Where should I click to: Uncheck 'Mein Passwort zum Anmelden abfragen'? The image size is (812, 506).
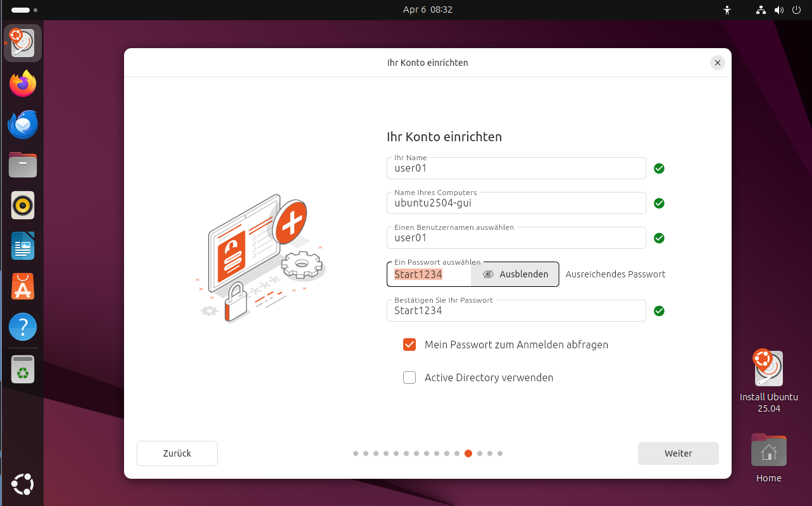tap(409, 345)
